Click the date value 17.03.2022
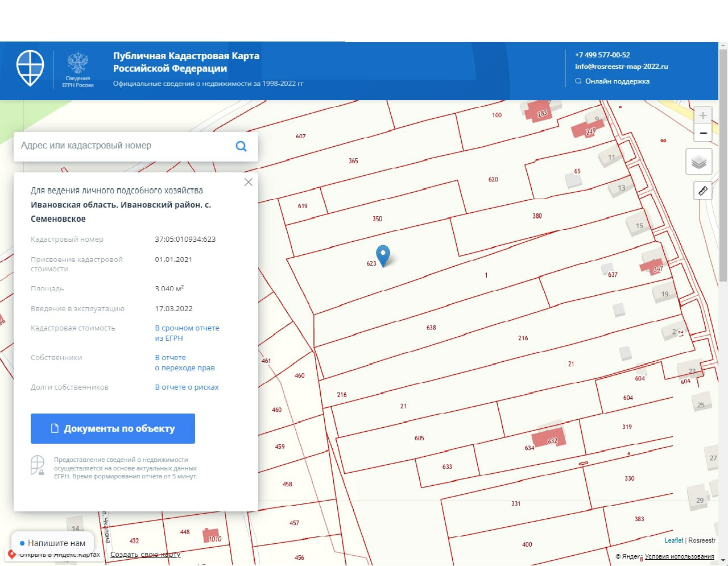 (x=174, y=309)
